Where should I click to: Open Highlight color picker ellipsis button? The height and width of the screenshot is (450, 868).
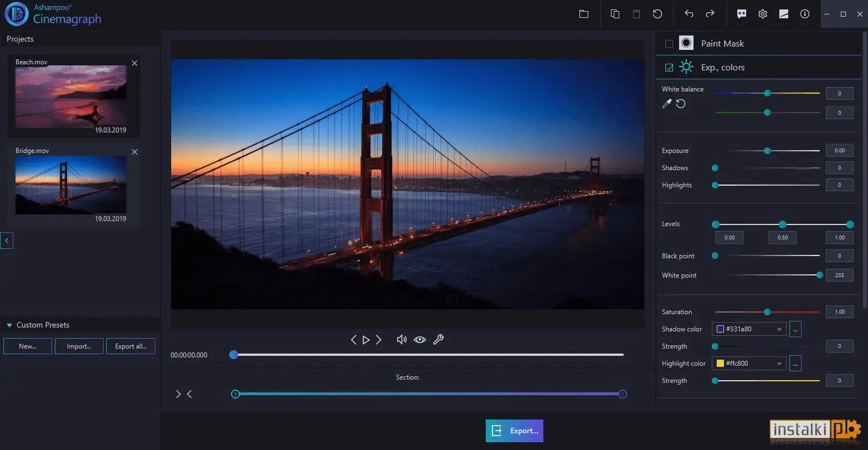point(795,364)
